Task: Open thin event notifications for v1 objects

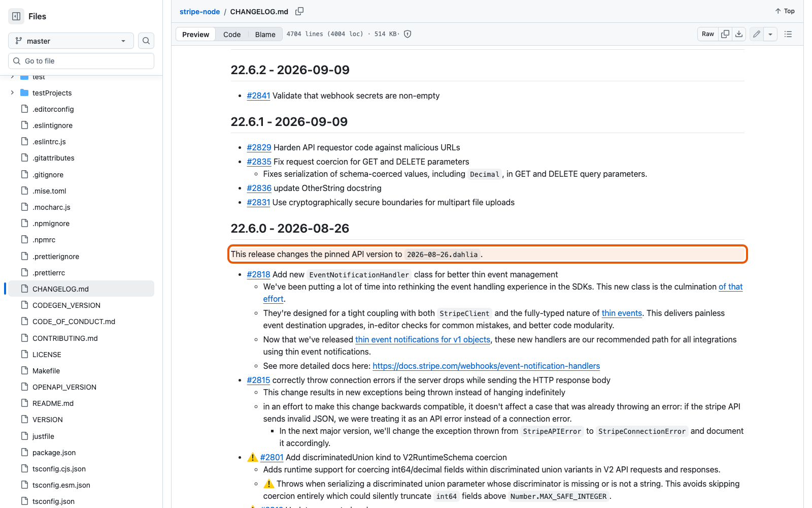Action: [x=423, y=339]
